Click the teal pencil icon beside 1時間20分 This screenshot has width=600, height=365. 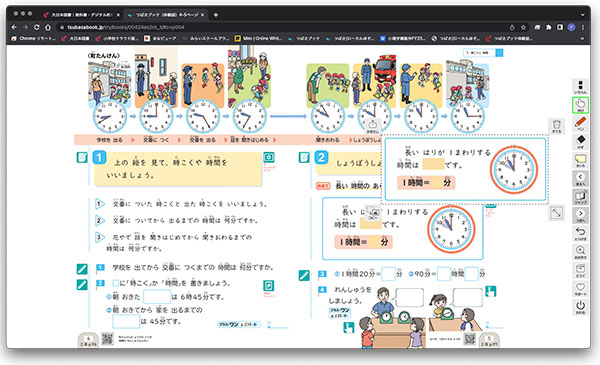click(x=304, y=275)
